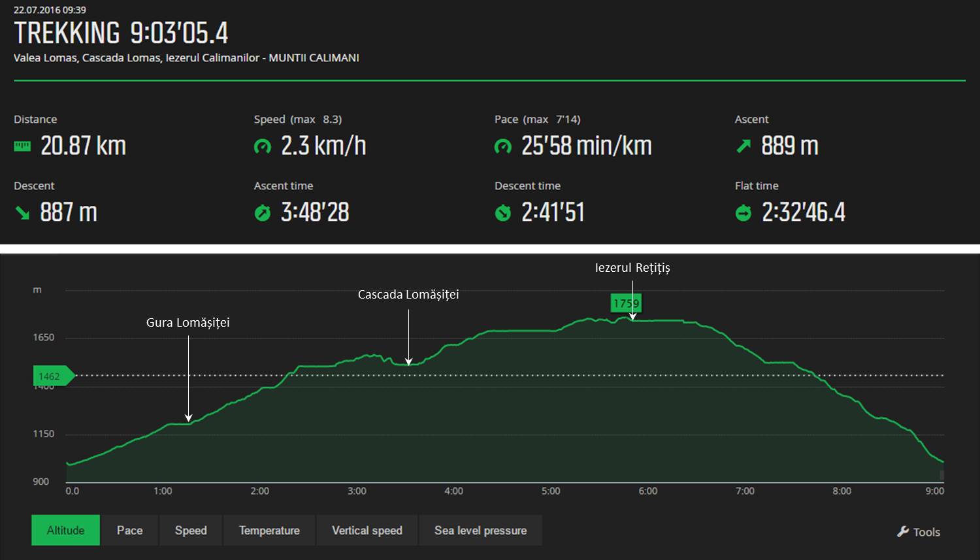Click the Flat time icon
The width and height of the screenshot is (980, 560).
point(743,213)
